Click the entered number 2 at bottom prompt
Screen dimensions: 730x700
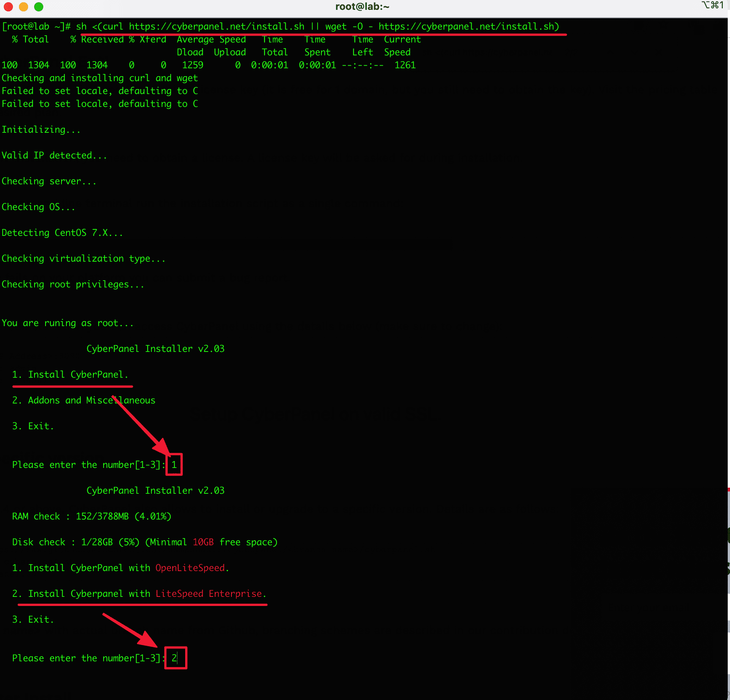tap(174, 658)
